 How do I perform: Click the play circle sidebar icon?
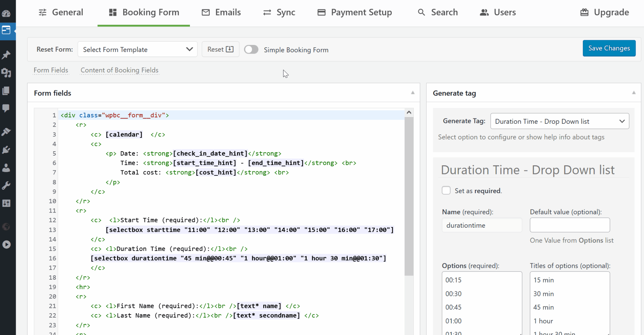tap(6, 244)
